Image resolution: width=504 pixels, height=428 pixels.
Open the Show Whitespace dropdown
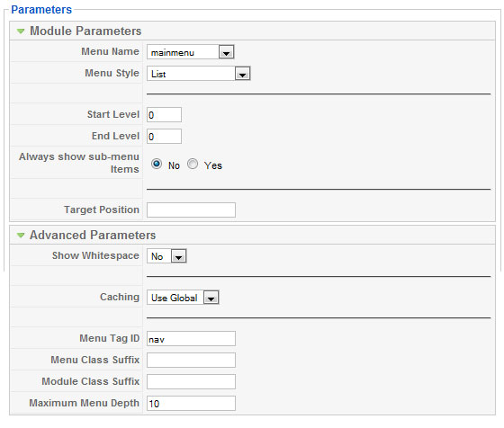pyautogui.click(x=166, y=256)
